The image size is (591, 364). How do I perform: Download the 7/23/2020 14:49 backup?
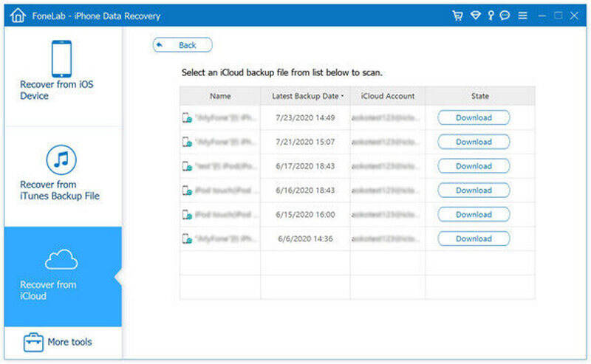tap(474, 117)
